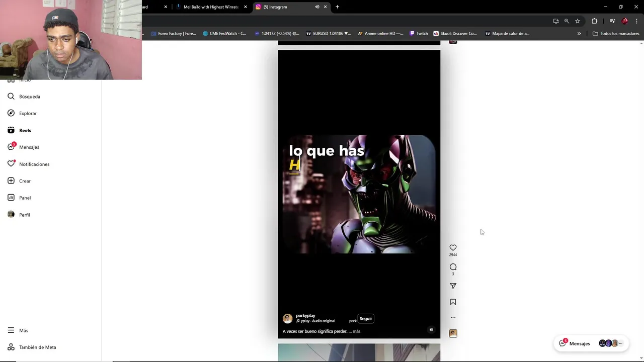Open the Anime online HD bookmark
This screenshot has width=644, height=362.
(380, 34)
